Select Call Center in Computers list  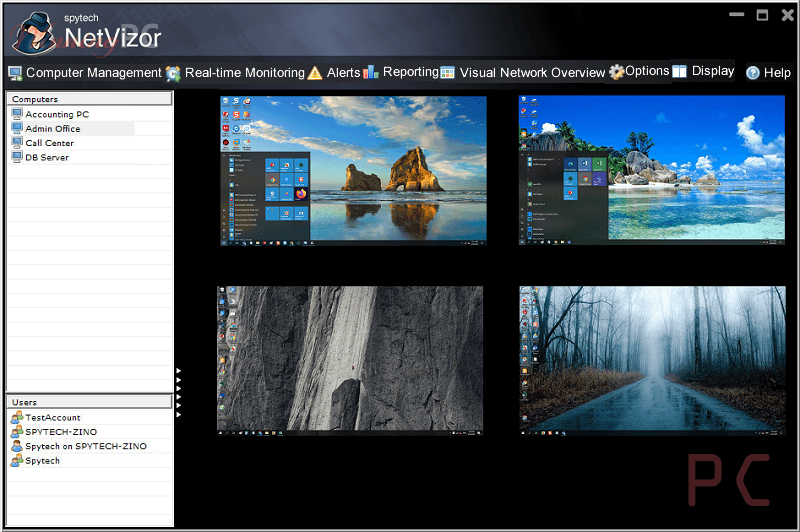90,143
